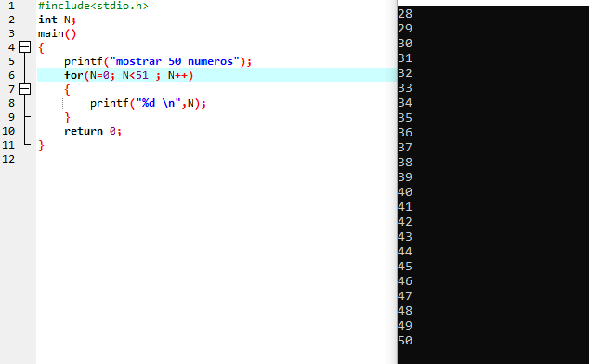Click the closing brace on line 11
589x364 pixels.
click(41, 145)
